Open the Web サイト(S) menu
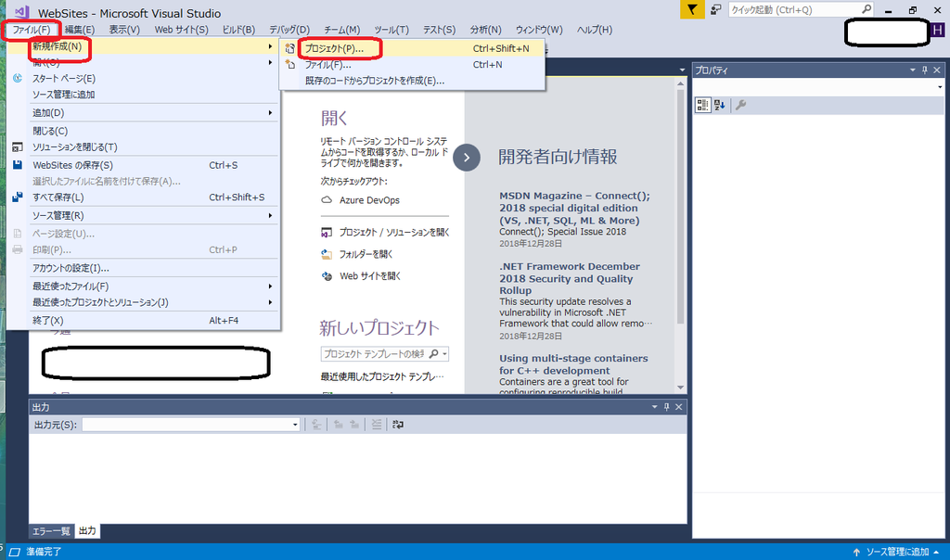 (181, 30)
